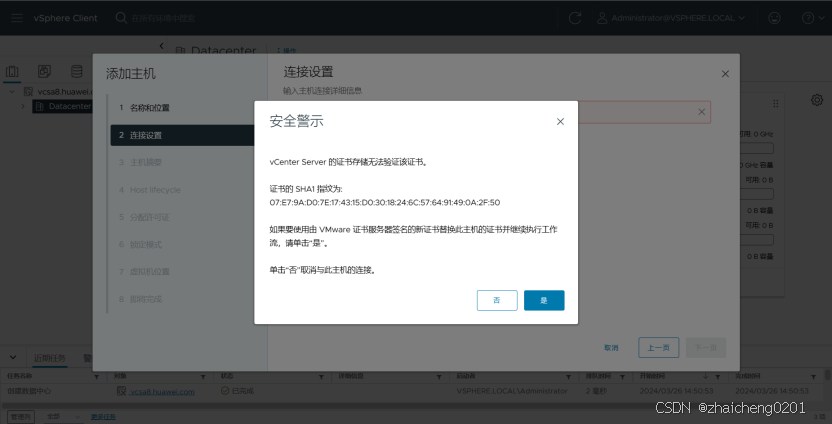Sort tasks by 开始时间 arrow
The image size is (832, 424).
[705, 376]
